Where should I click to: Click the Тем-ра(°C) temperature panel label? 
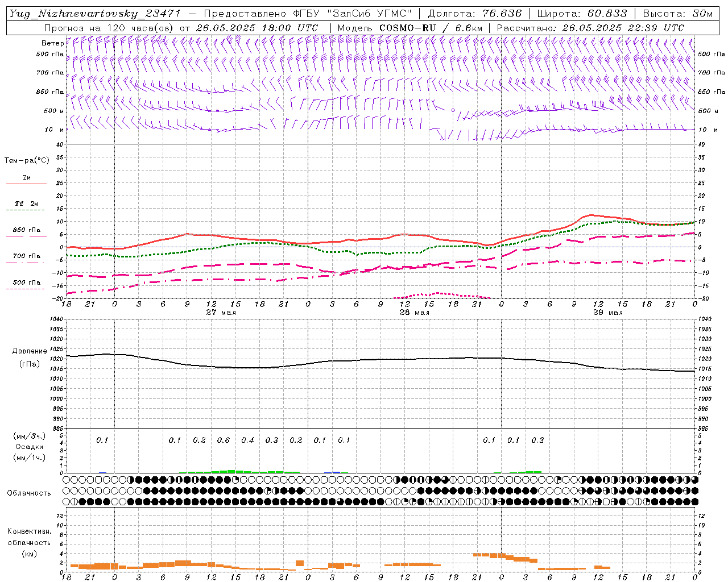coord(27,161)
